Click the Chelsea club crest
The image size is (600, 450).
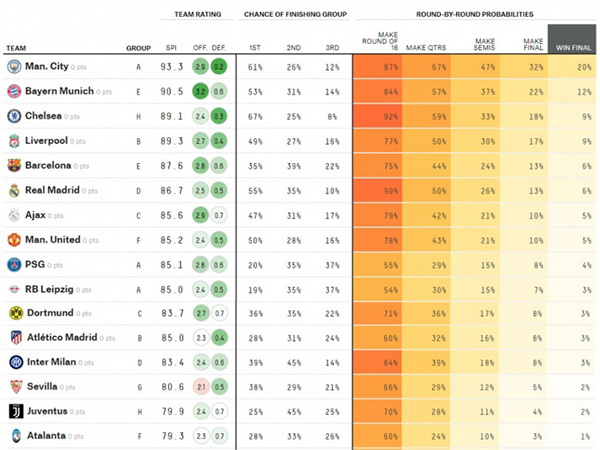point(14,116)
